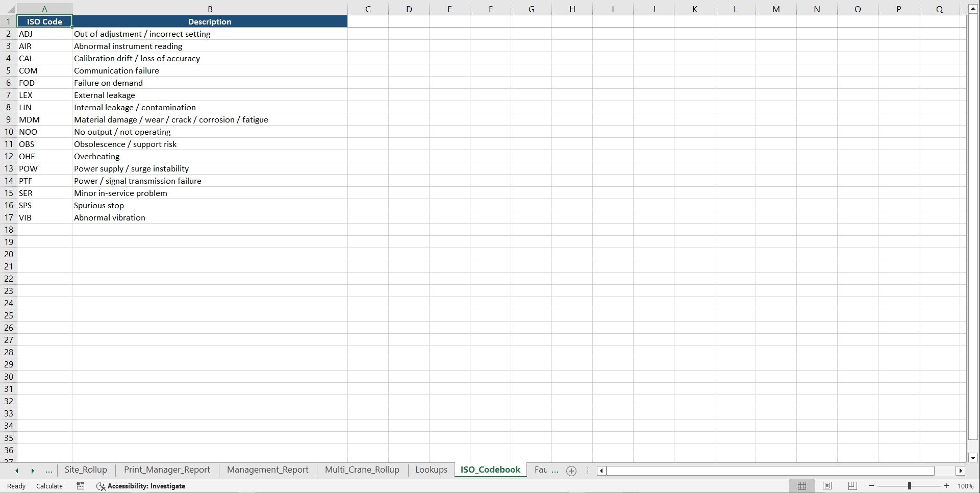Zoom in using the plus control
Image resolution: width=980 pixels, height=493 pixels.
[x=946, y=486]
